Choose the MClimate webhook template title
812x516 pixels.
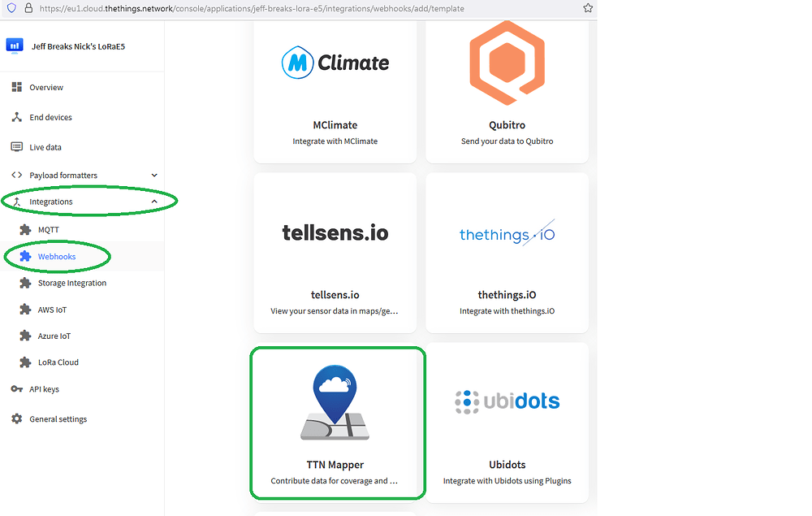[x=335, y=125]
